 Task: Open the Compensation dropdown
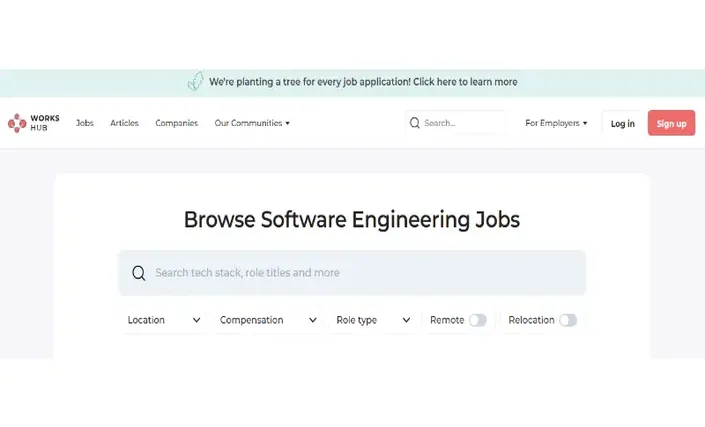tap(268, 320)
